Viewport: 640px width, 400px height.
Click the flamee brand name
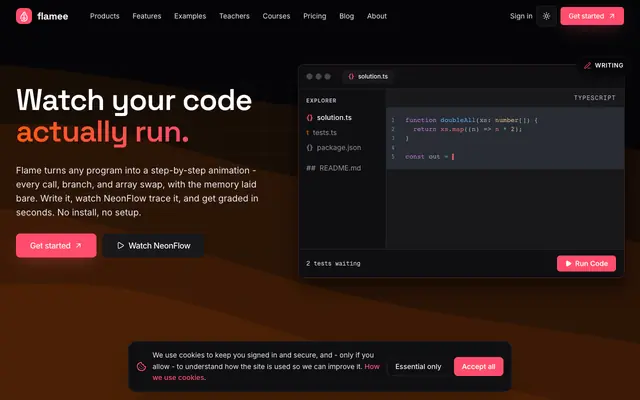53,16
